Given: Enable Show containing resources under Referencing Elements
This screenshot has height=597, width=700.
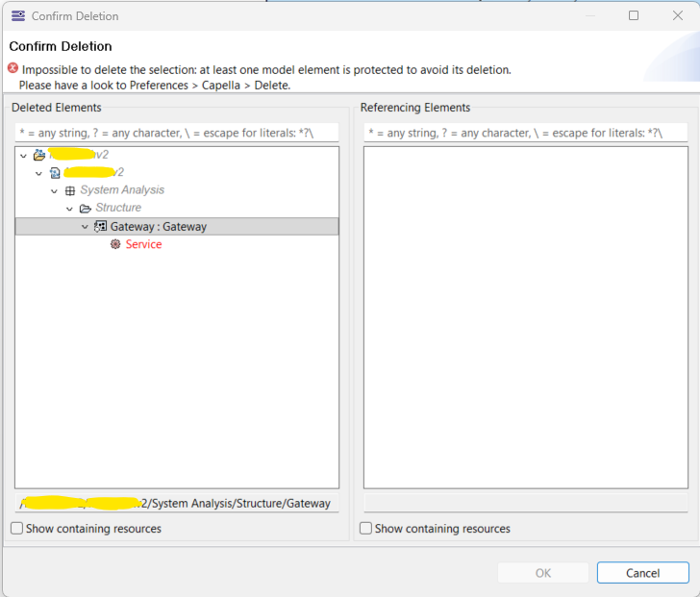Looking at the screenshot, I should (x=366, y=529).
